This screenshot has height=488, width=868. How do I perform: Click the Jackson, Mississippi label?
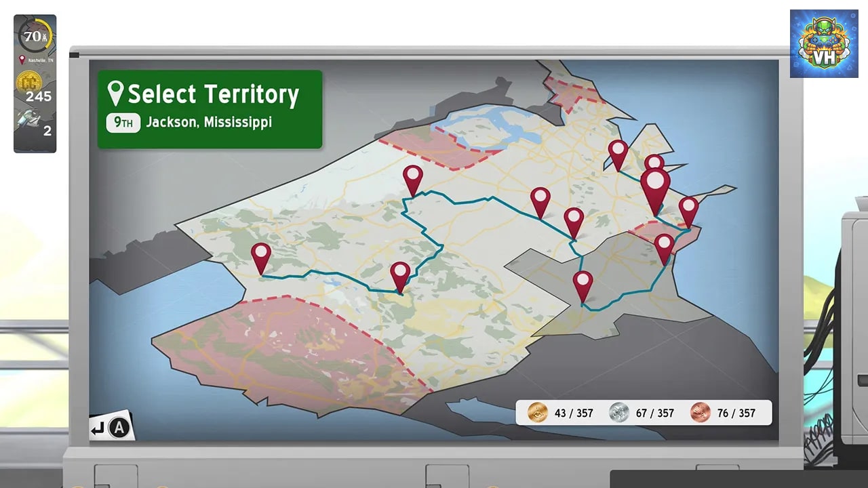(x=209, y=122)
